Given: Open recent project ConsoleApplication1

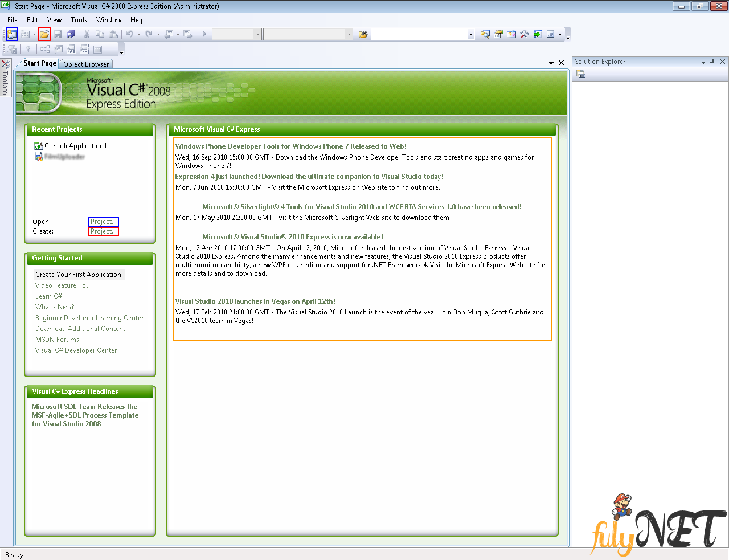Looking at the screenshot, I should pyautogui.click(x=76, y=146).
